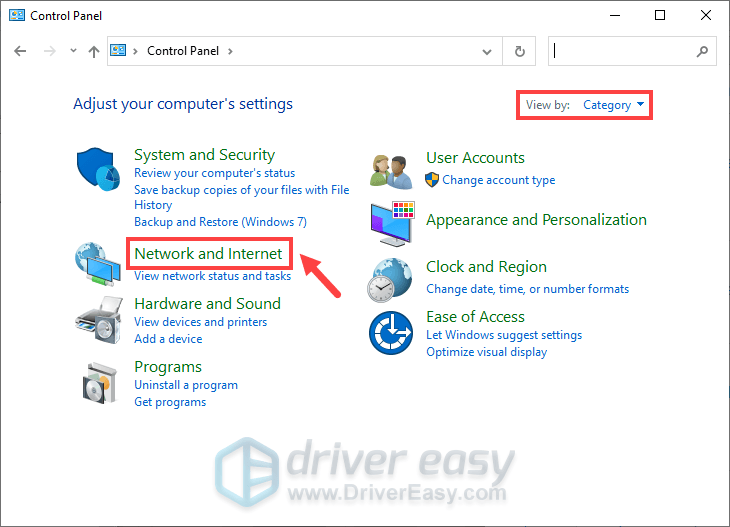Refresh the Control Panel view
This screenshot has width=730, height=527.
tap(519, 51)
